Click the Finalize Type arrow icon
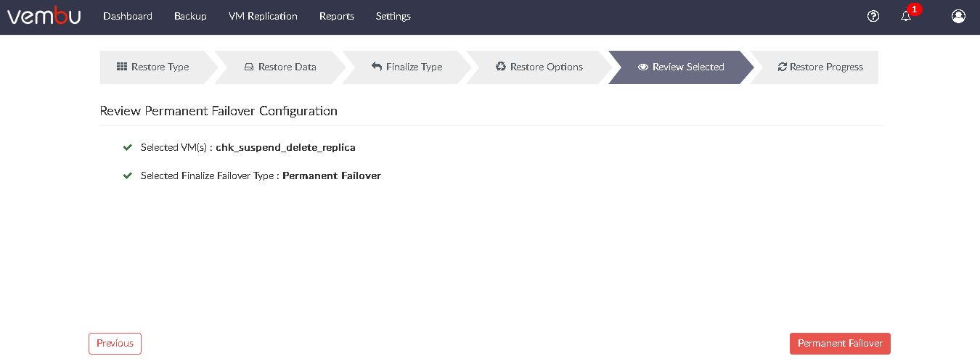The height and width of the screenshot is (364, 980). [377, 67]
